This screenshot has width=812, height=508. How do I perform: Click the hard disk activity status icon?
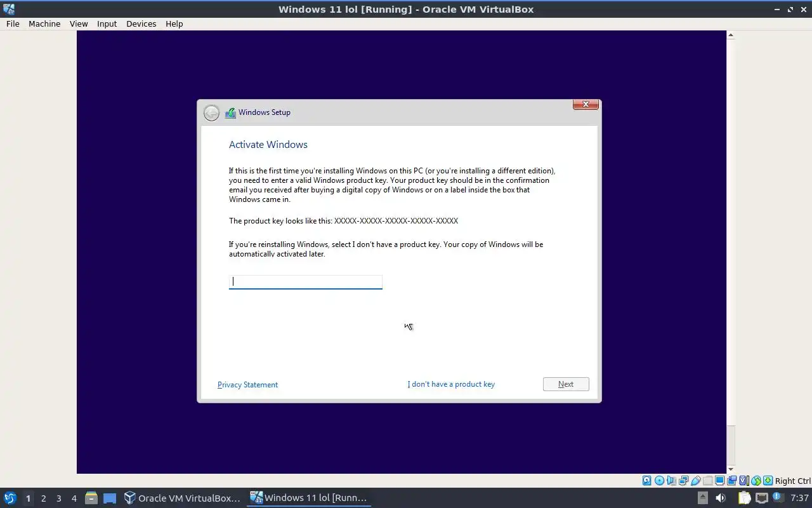pyautogui.click(x=646, y=481)
